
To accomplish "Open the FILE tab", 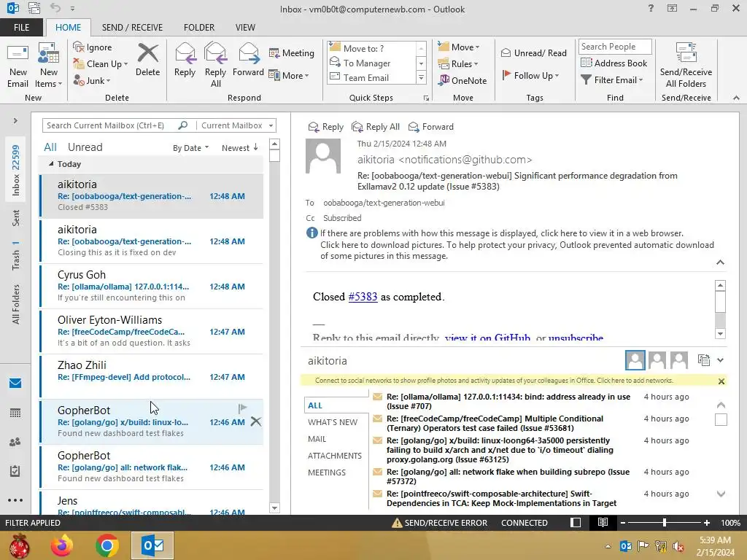I will click(x=21, y=28).
